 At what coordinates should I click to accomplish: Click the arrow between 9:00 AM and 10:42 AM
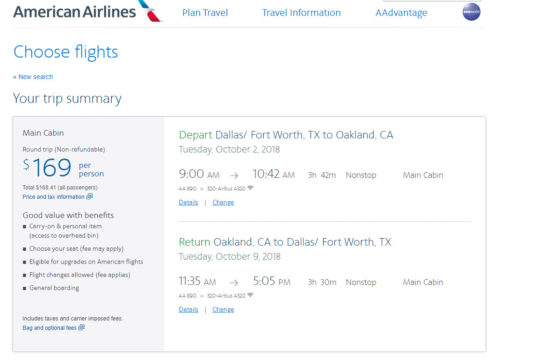click(x=234, y=175)
